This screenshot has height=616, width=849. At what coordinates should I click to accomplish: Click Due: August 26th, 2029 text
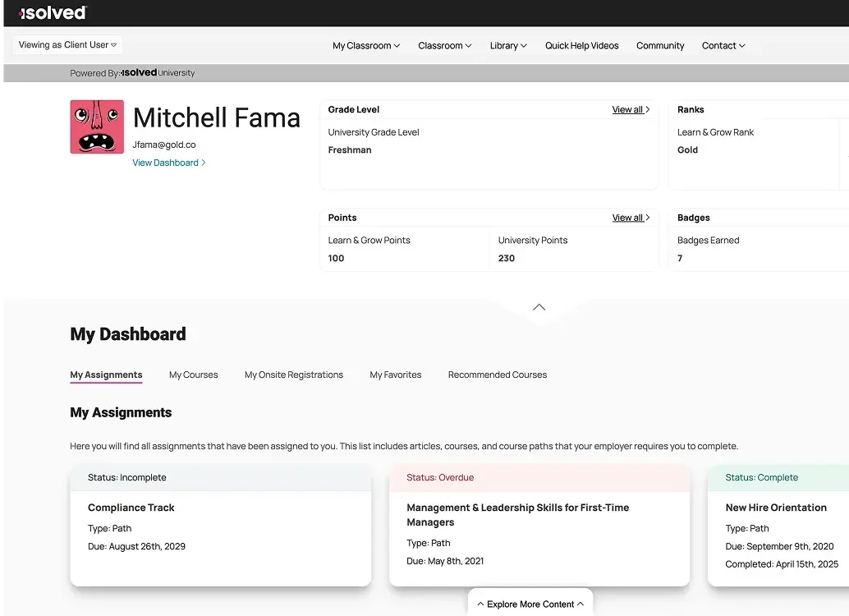click(x=136, y=546)
